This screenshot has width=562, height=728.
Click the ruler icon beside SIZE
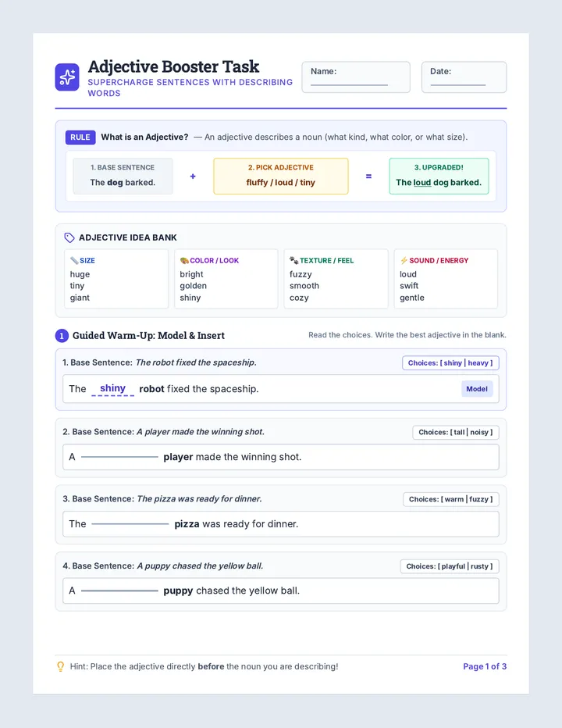point(74,260)
